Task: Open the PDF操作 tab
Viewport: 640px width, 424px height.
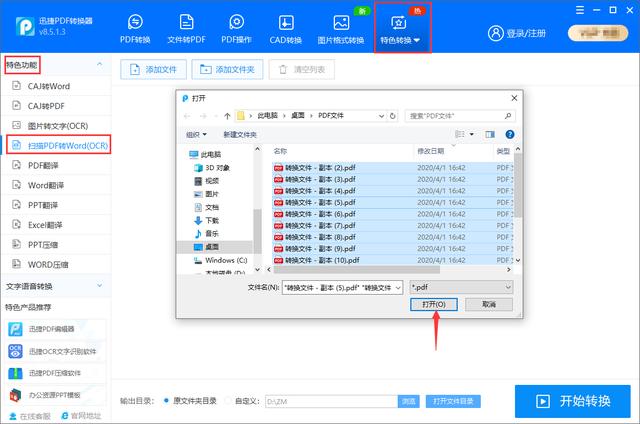Action: [236, 29]
